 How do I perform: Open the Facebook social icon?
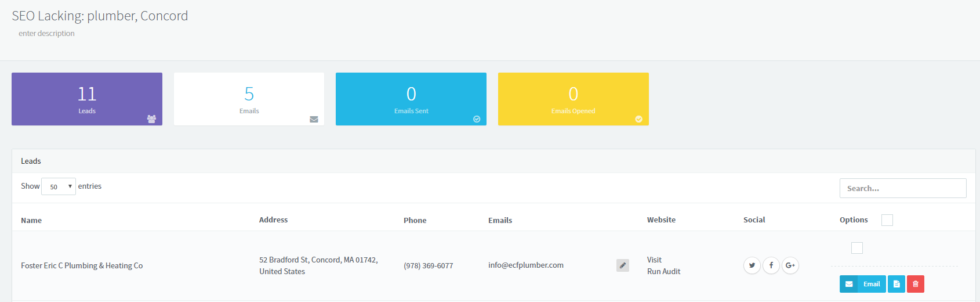tap(771, 265)
